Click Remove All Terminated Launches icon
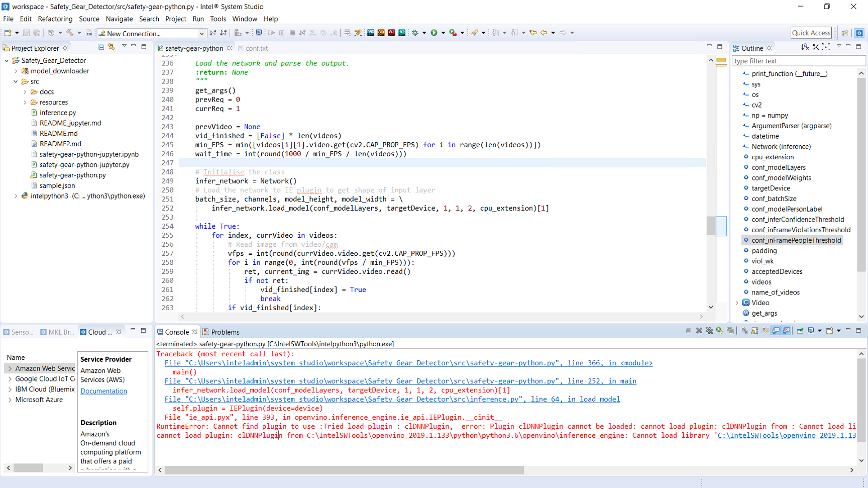This screenshot has height=488, width=868. [709, 331]
